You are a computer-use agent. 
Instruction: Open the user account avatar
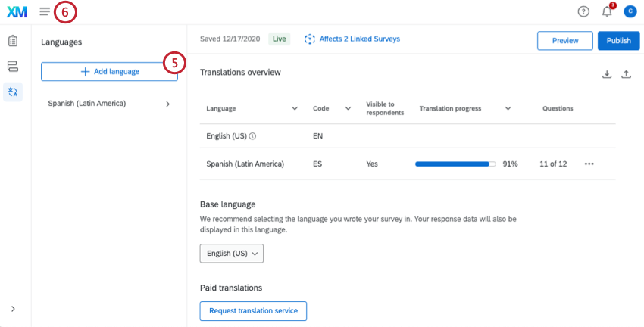(x=630, y=11)
